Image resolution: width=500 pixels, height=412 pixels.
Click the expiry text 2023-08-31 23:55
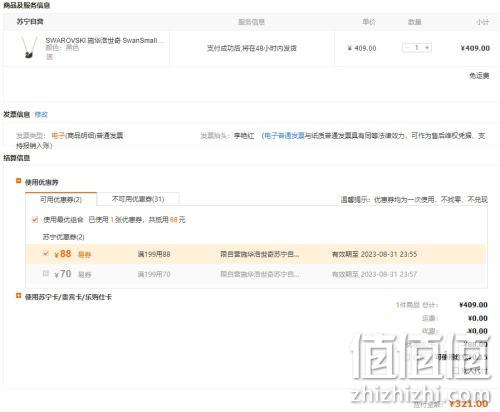(389, 254)
